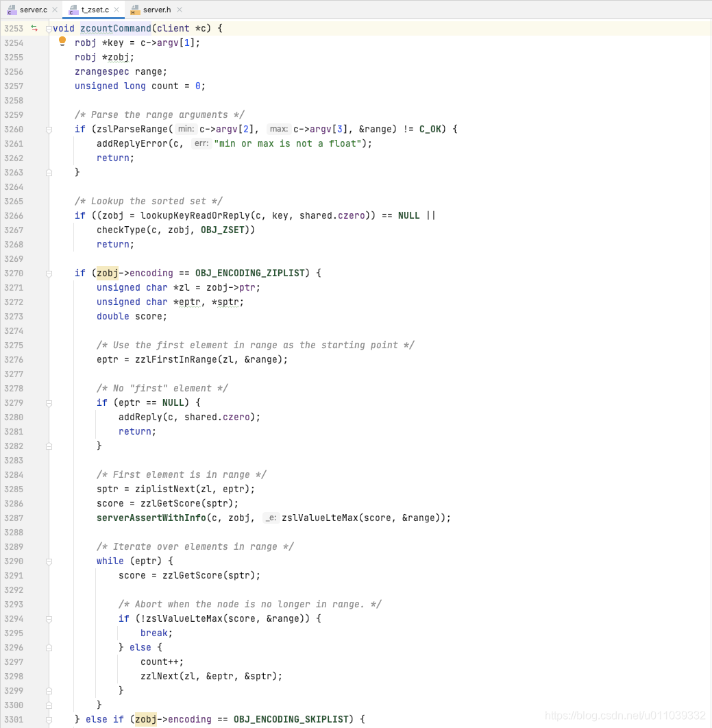Switch to the server.h tab
This screenshot has width=712, height=728.
point(157,10)
